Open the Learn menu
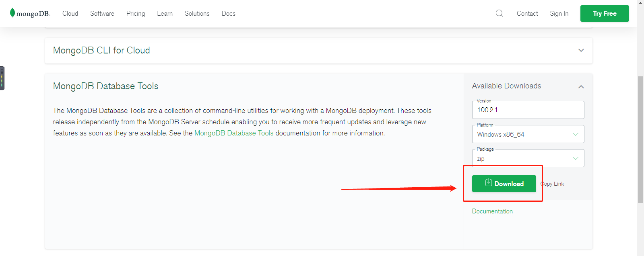The width and height of the screenshot is (644, 256). (165, 13)
